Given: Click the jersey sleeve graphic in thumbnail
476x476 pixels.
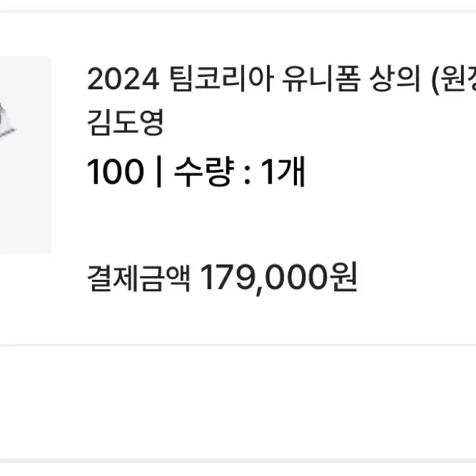Looking at the screenshot, I should [x=6, y=121].
